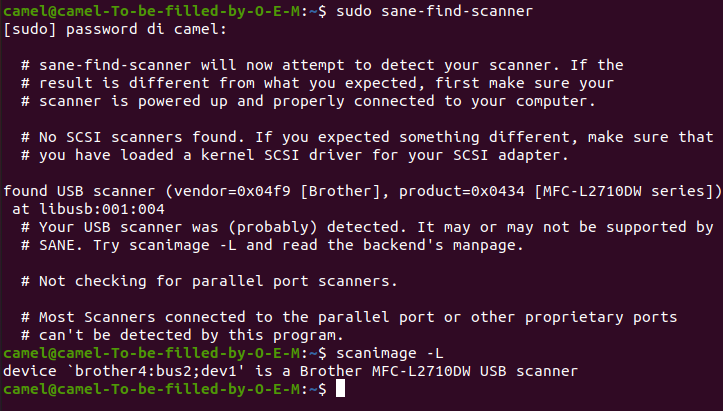Image resolution: width=723 pixels, height=411 pixels.
Task: Click the 'scanimage -L' command on the prompt line
Action: point(390,353)
